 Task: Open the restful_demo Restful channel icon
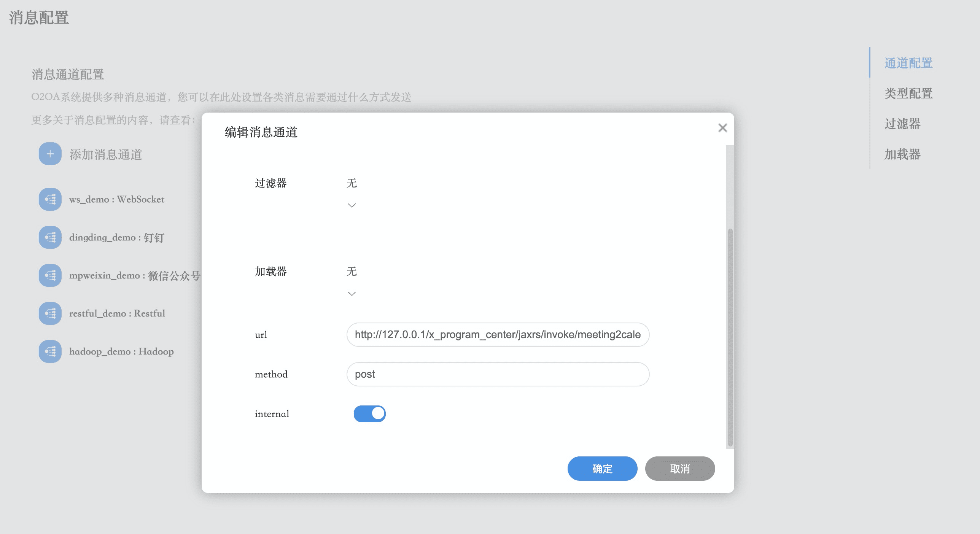pos(50,313)
